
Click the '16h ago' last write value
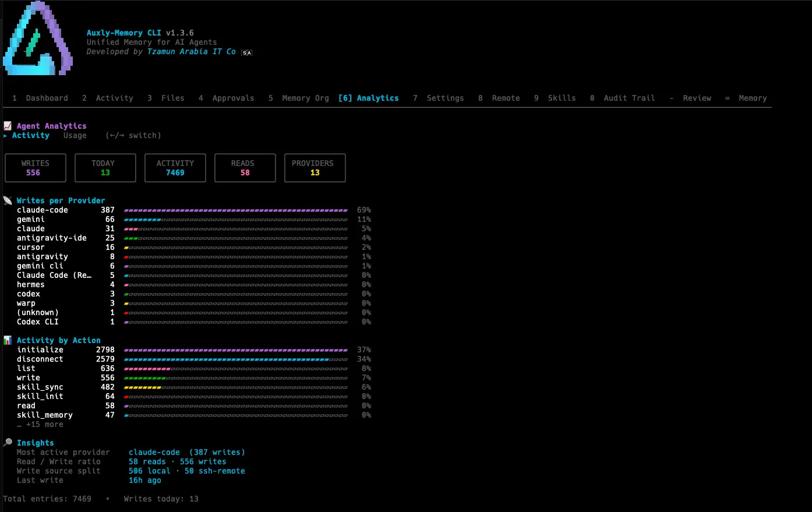[145, 480]
